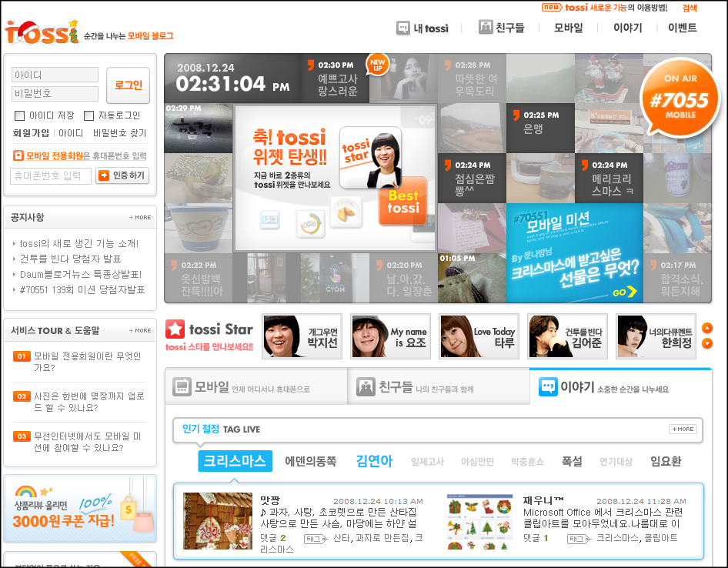728x568 pixels.
Task: Open tossi Star 건투를 빈다 김어준
Action: point(567,336)
